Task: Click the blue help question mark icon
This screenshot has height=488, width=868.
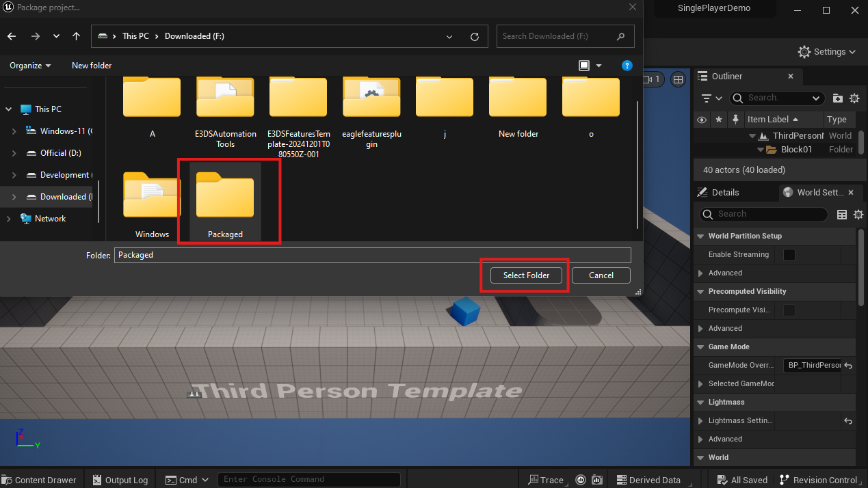Action: point(627,66)
